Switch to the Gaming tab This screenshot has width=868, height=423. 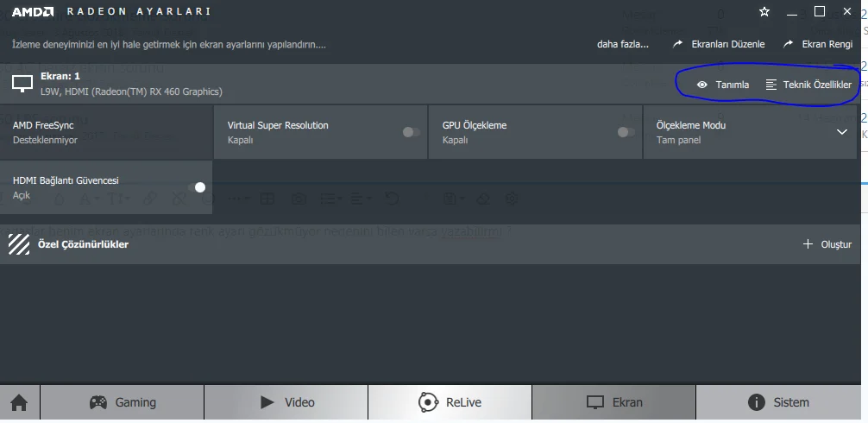[123, 402]
